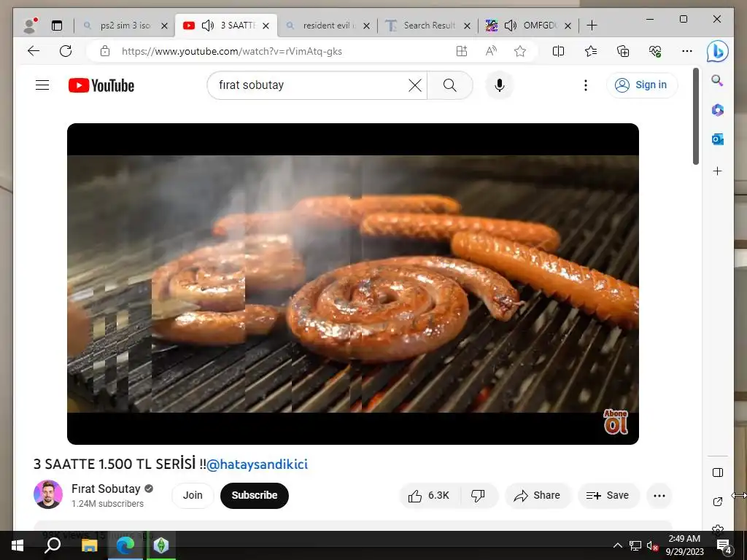Clear the YouTube search query

(415, 85)
